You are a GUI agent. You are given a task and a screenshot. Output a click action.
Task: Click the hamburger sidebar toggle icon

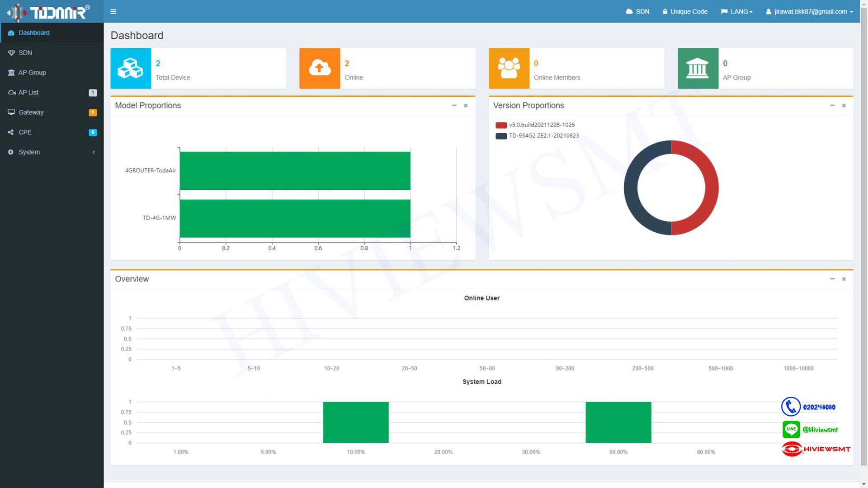113,11
